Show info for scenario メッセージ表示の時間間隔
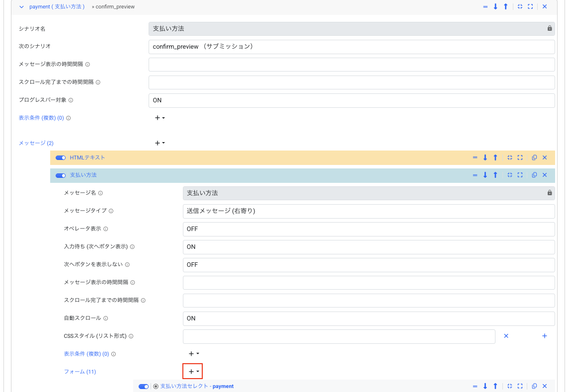The height and width of the screenshot is (392, 569). tap(87, 64)
